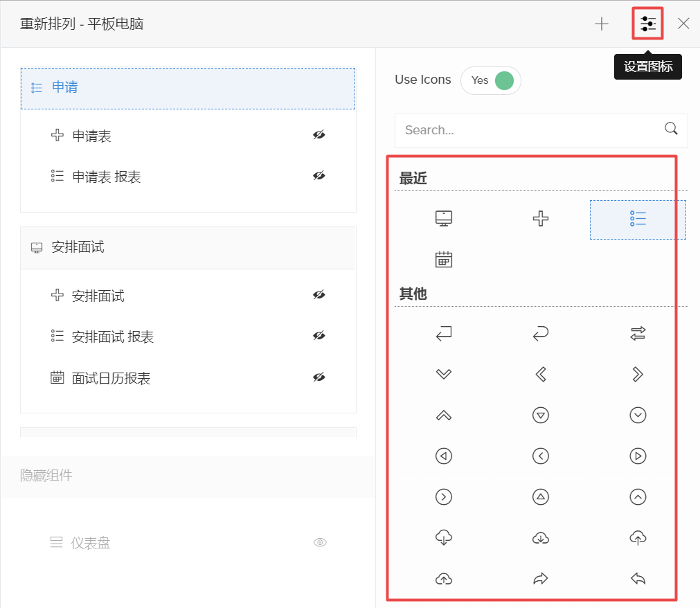Select the 申请 section header
The height and width of the screenshot is (608, 700).
187,88
